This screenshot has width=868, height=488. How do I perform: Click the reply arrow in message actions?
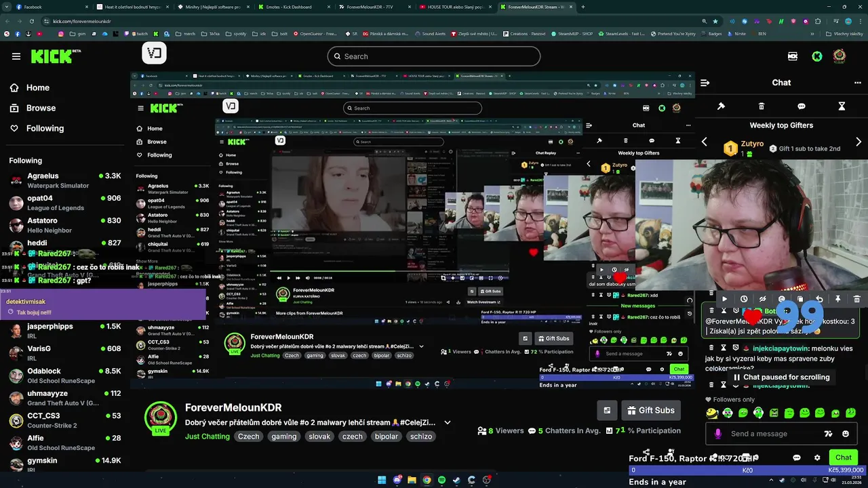pyautogui.click(x=819, y=299)
